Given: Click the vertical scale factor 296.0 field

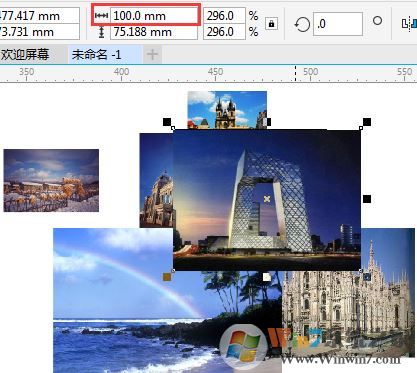Looking at the screenshot, I should [x=224, y=32].
